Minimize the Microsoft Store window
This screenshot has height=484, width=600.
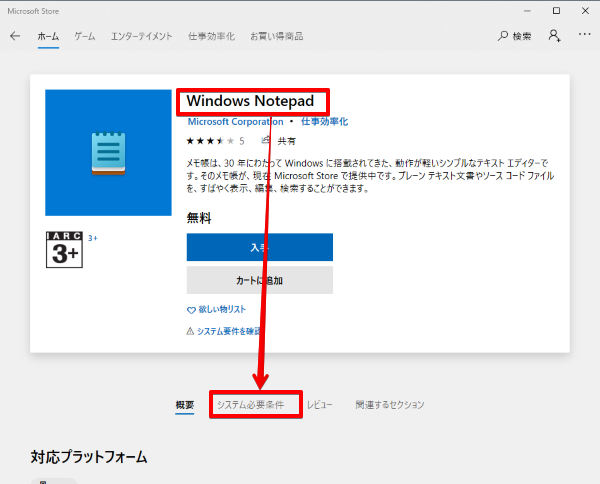coord(527,11)
